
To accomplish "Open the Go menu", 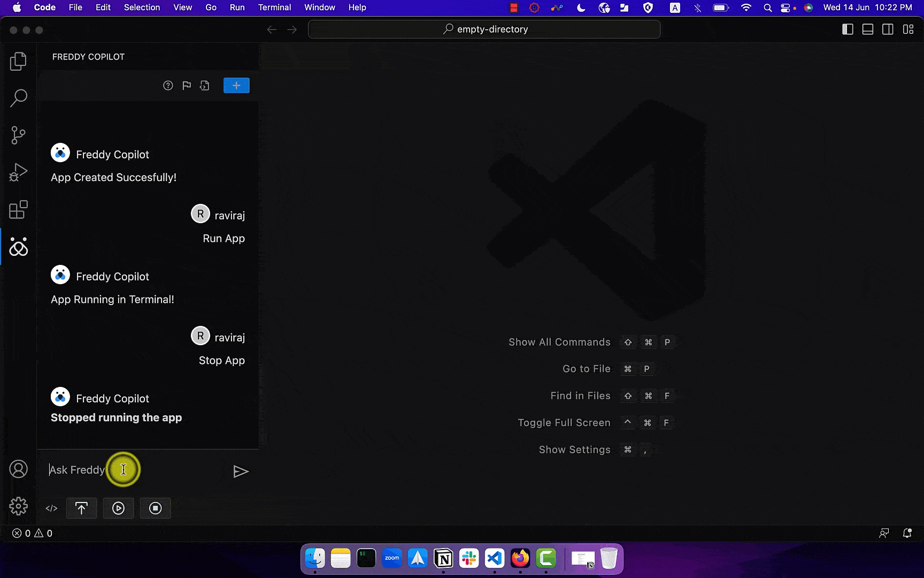I will coord(211,7).
